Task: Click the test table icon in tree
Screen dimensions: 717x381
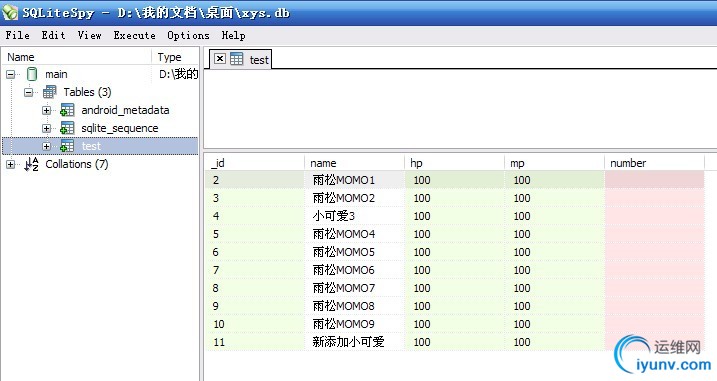Action: point(67,146)
